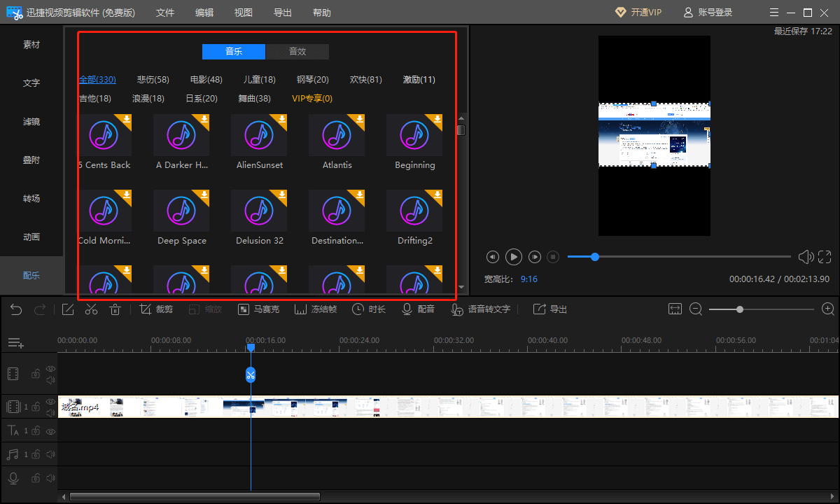Hide the text track with its eye icon
Screen dimensions: 840x504
(50, 431)
